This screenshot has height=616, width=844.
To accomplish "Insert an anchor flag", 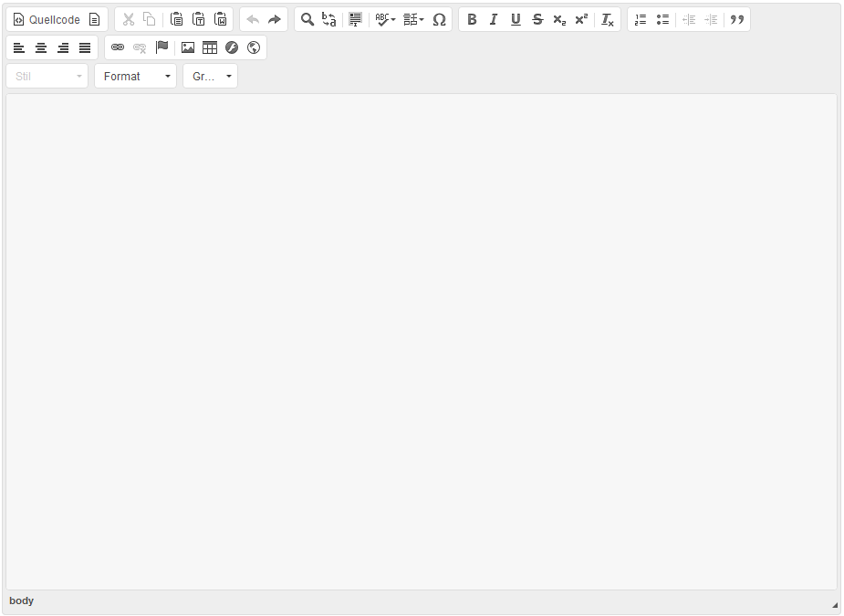I will 162,48.
